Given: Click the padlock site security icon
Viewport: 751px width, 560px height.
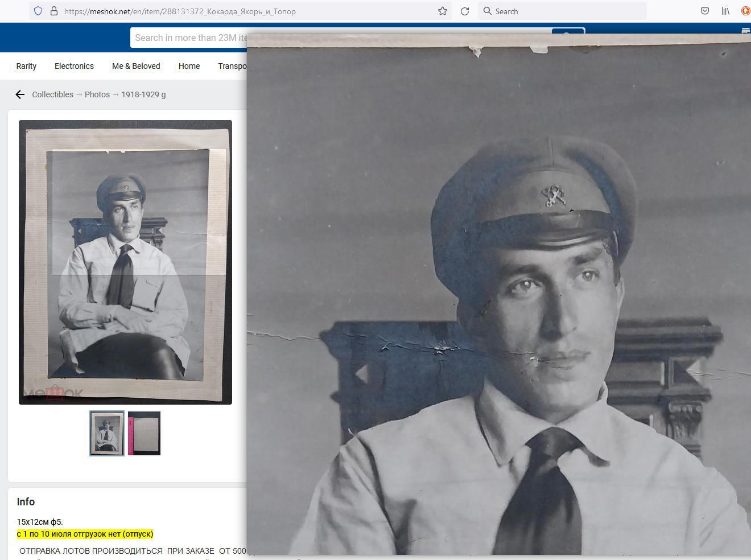Looking at the screenshot, I should (x=54, y=11).
